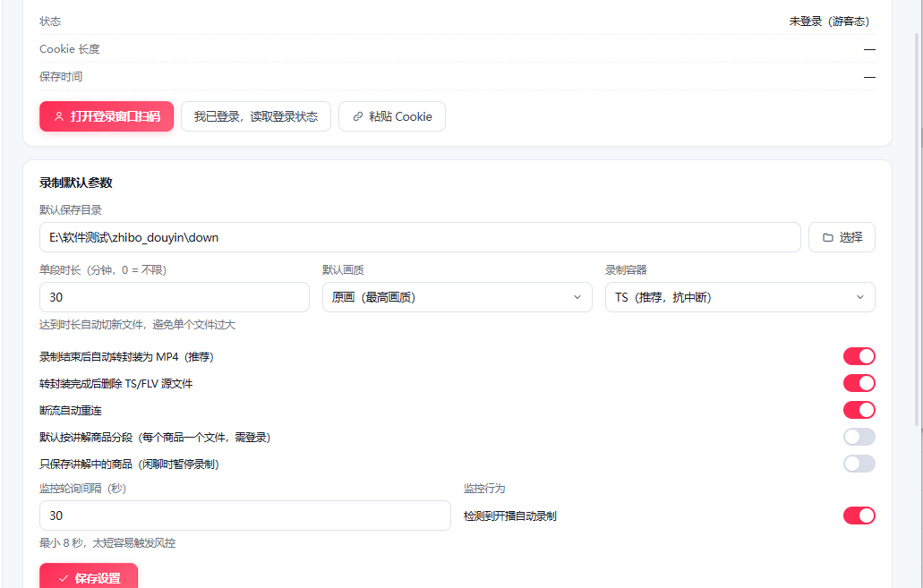The height and width of the screenshot is (588, 923).
Task: Click 我已登录，读取登录状态 button
Action: click(x=256, y=116)
